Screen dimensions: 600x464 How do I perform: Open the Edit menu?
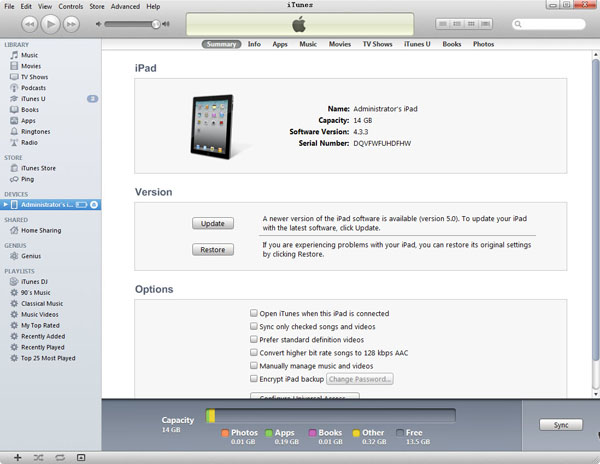26,7
